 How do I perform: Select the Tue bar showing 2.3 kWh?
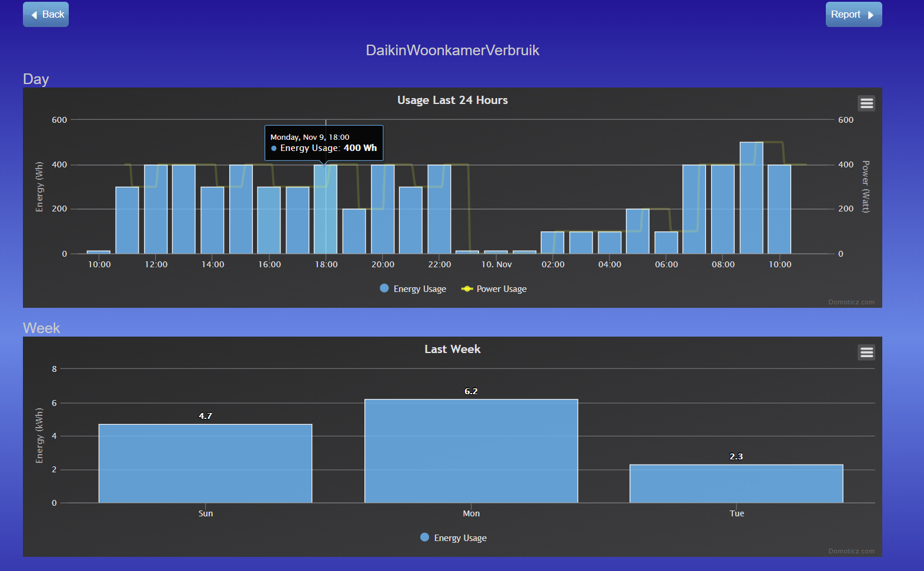click(736, 483)
